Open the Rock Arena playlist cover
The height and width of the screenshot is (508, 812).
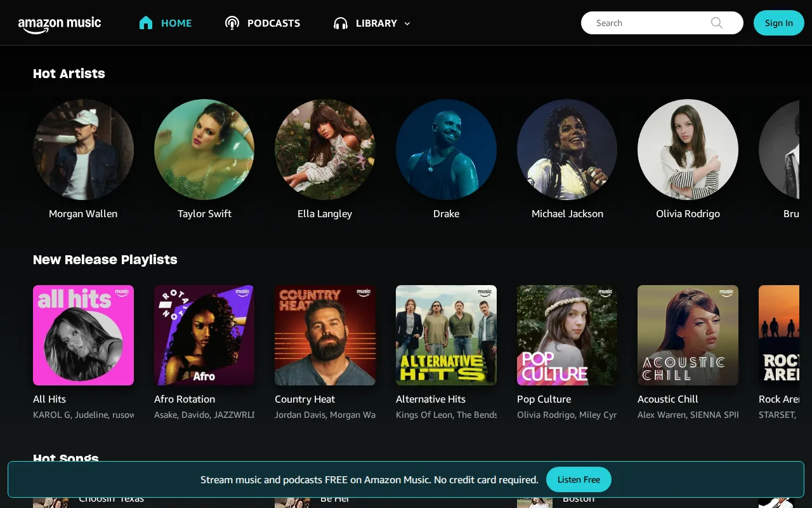779,335
